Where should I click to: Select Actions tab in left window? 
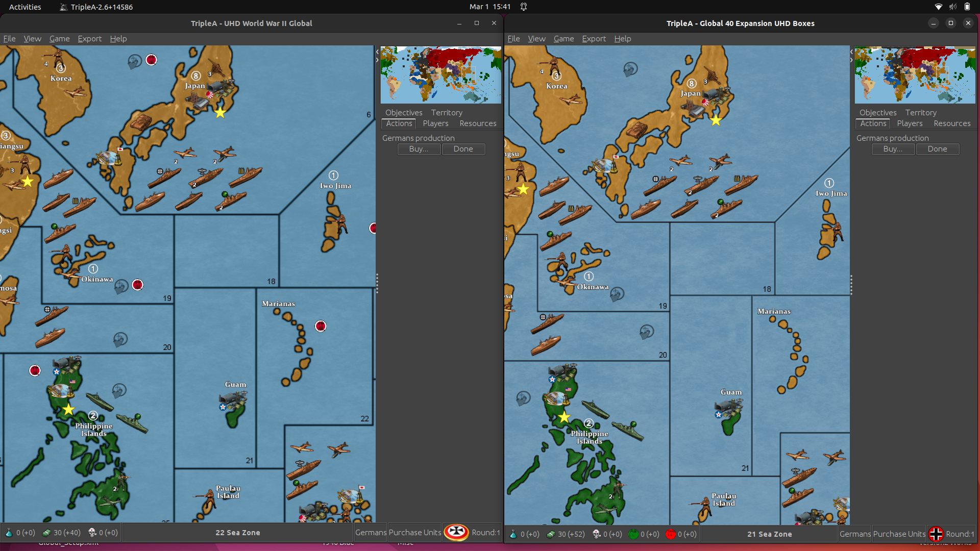point(399,123)
